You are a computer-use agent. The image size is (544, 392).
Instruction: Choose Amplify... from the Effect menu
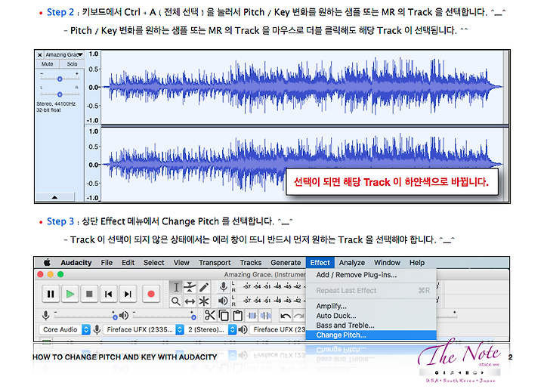click(371, 306)
